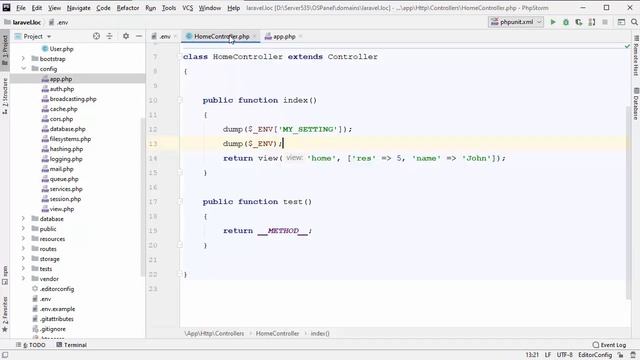Open Search Everywhere magnifier icon

pos(634,22)
